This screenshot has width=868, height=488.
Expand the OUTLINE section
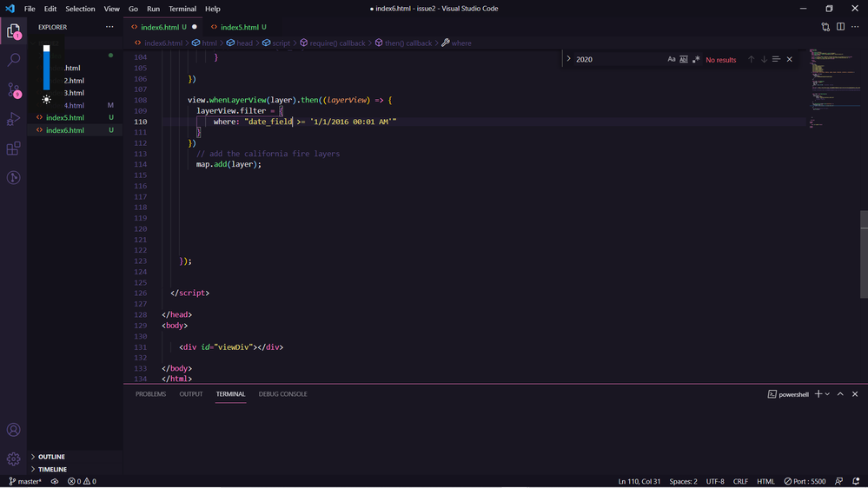tap(51, 457)
